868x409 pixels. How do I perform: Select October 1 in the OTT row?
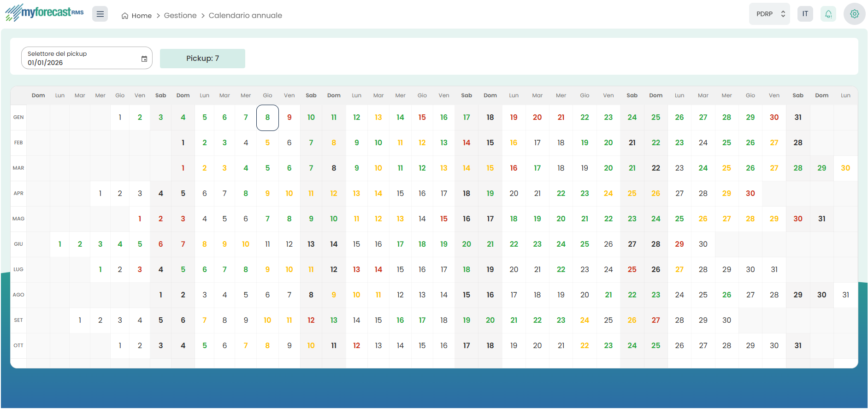tap(120, 346)
